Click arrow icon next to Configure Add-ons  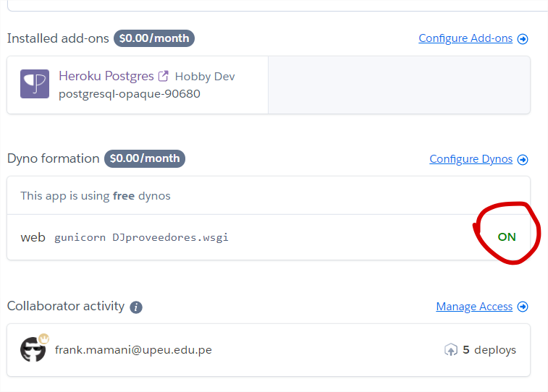point(523,39)
